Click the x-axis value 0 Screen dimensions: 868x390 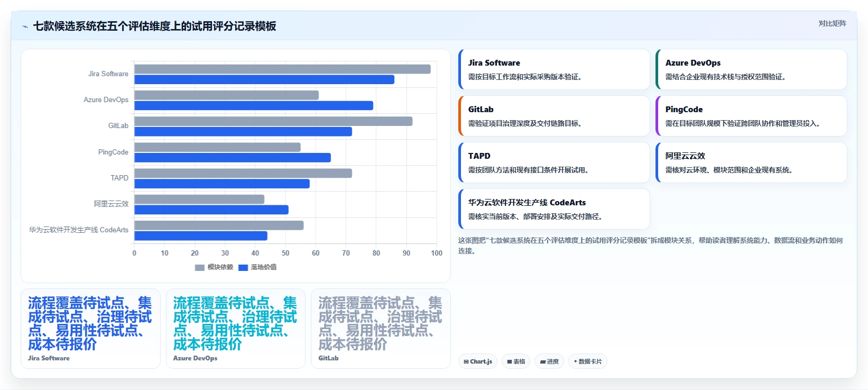pos(134,253)
